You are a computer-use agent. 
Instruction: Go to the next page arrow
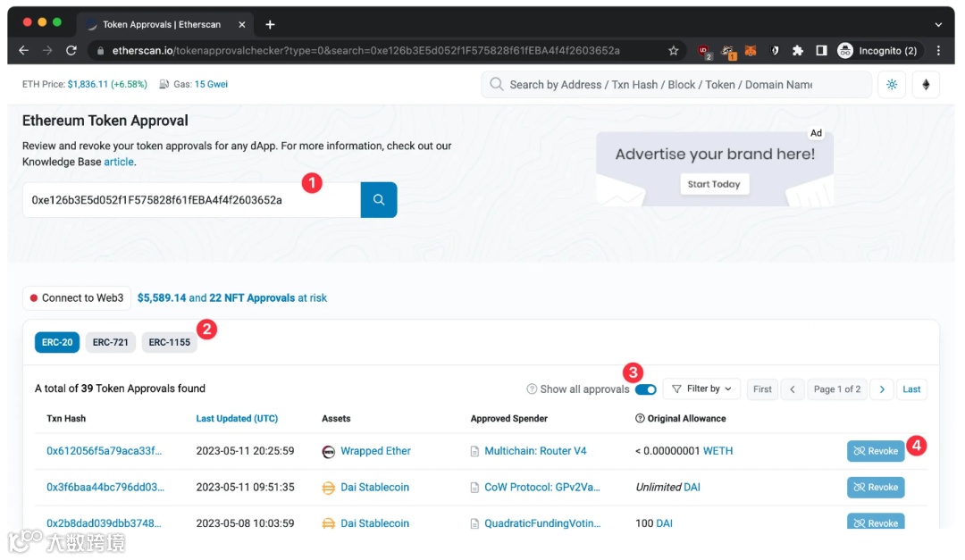[882, 389]
